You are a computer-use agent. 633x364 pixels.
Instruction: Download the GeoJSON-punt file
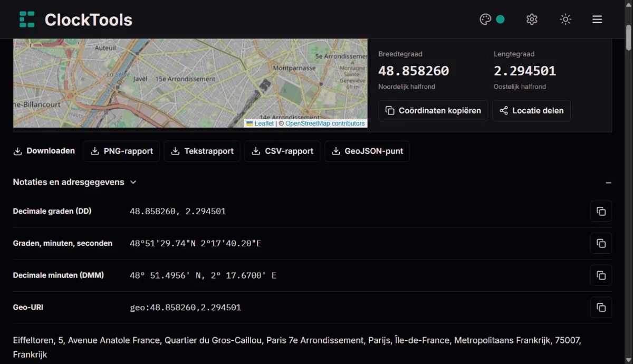point(367,151)
